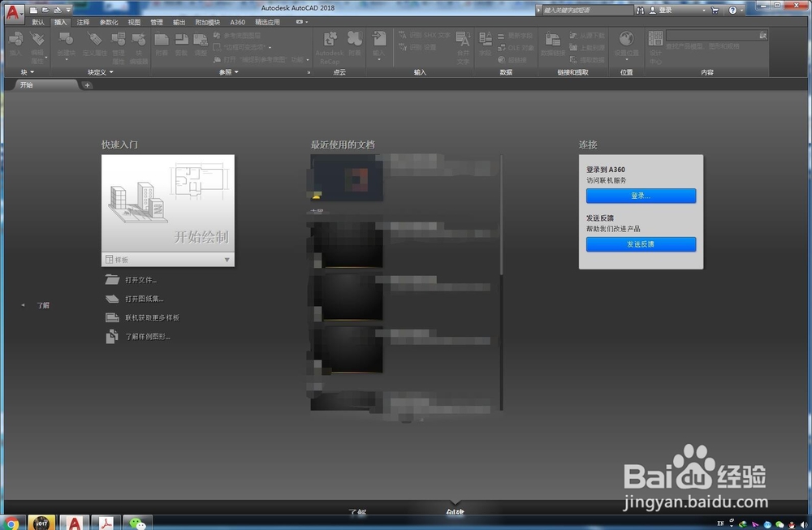
Task: Expand the quick access toolbar customize arrow
Action: click(x=68, y=10)
